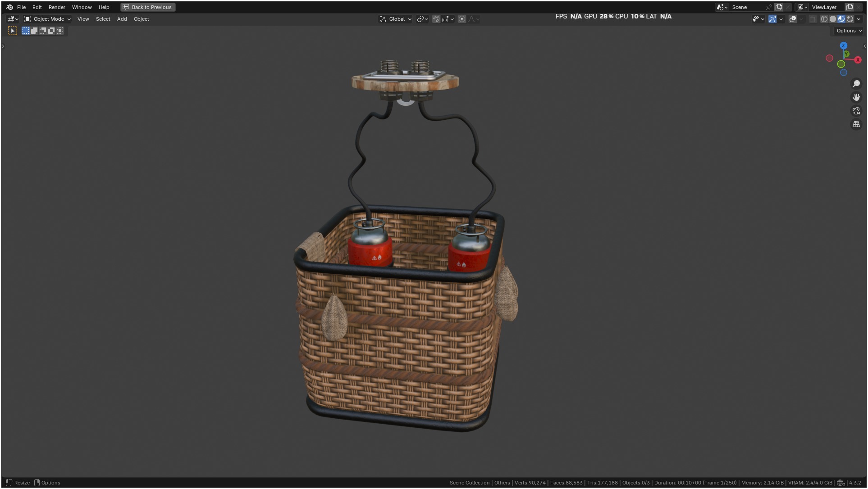Click the Resize mouse hint icon
Viewport: 868px width, 489px height.
(9, 483)
